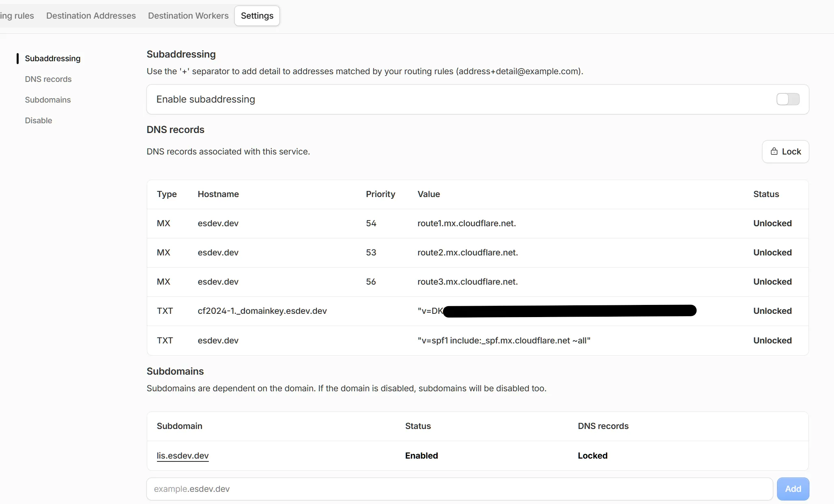The height and width of the screenshot is (504, 834).
Task: Click the Status header in DNS table
Action: (766, 194)
